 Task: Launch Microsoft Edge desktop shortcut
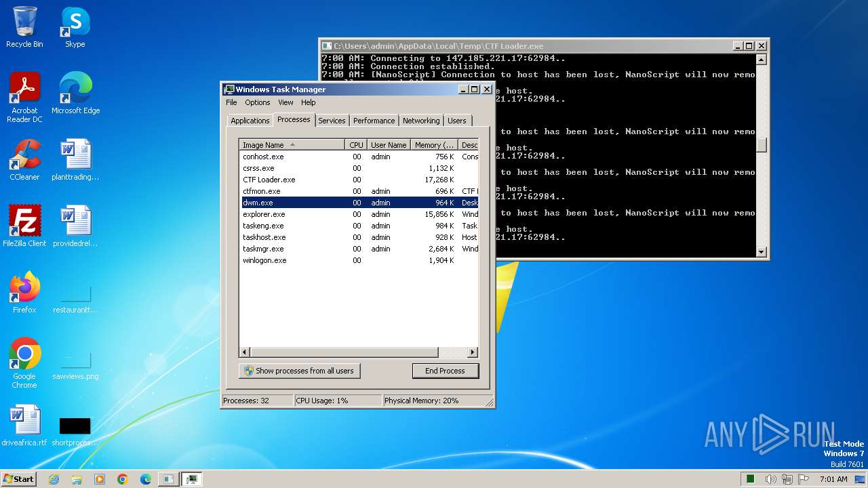click(75, 94)
